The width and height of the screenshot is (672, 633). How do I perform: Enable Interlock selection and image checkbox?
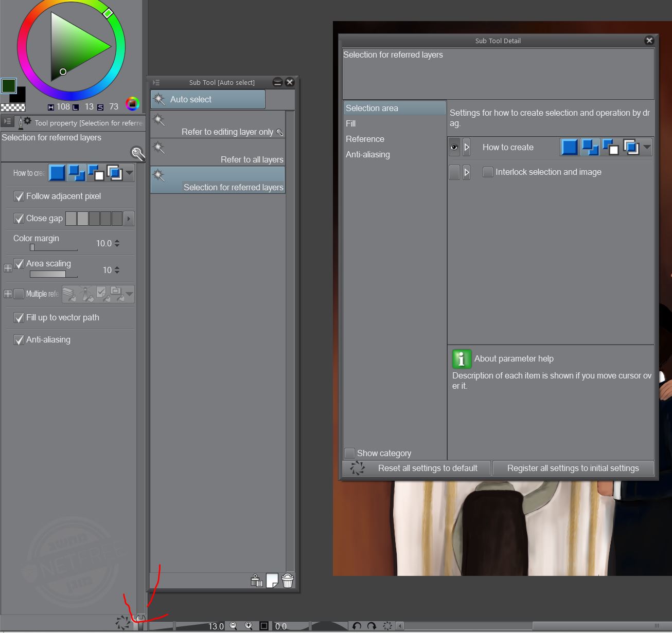coord(488,172)
